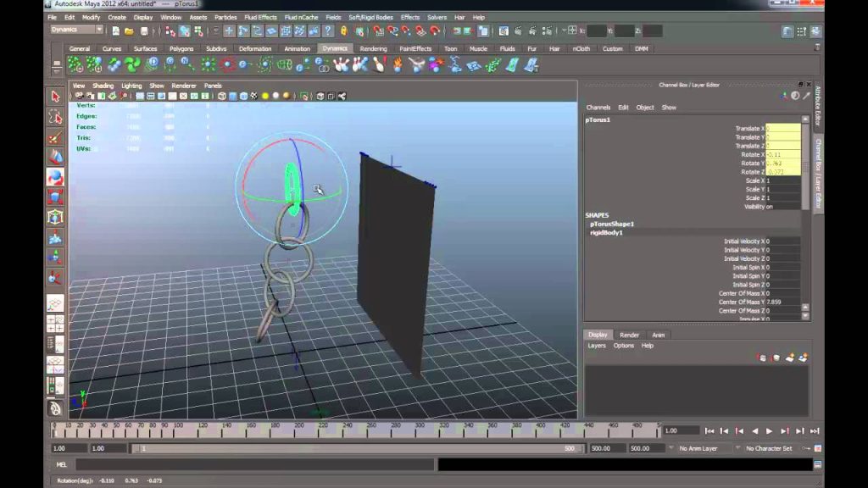Open the Fluid Effects menu
This screenshot has width=868, height=488.
coord(261,18)
